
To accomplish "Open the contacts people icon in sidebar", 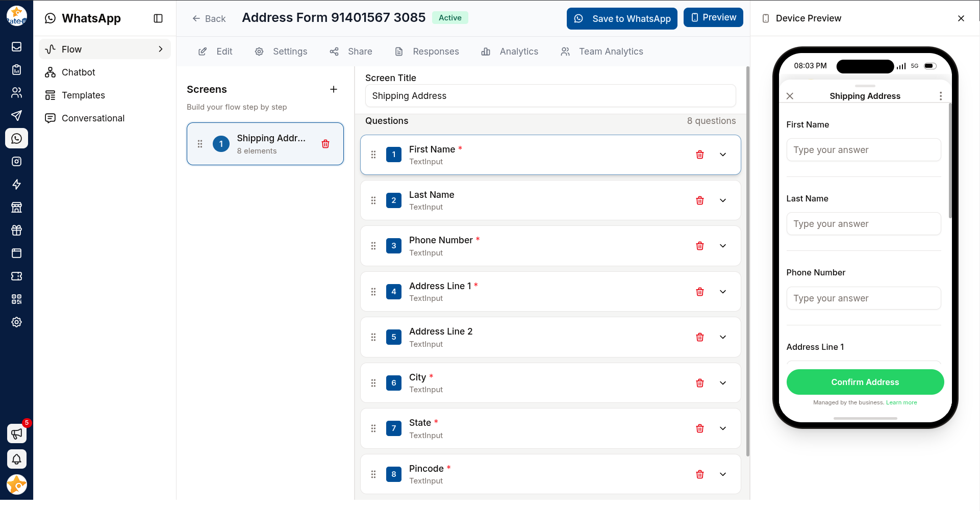I will 16,92.
